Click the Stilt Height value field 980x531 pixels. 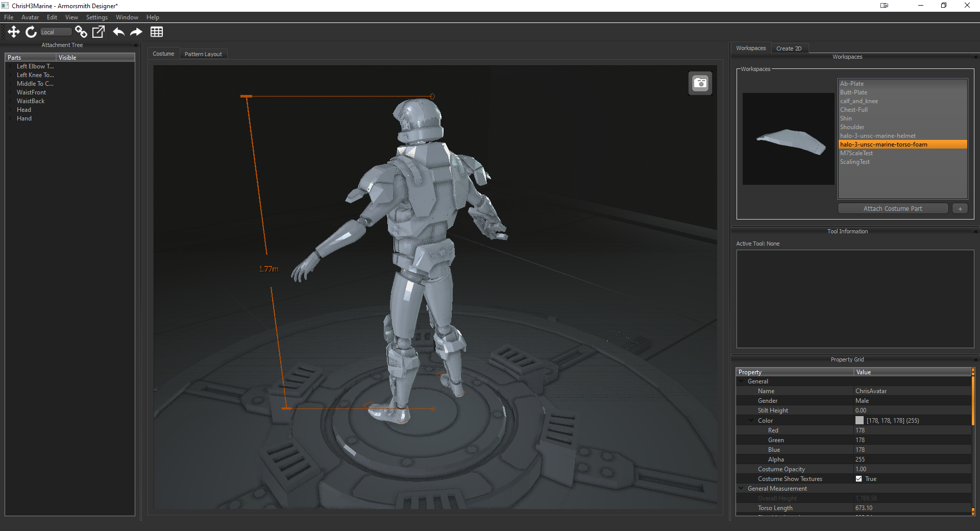[913, 411]
